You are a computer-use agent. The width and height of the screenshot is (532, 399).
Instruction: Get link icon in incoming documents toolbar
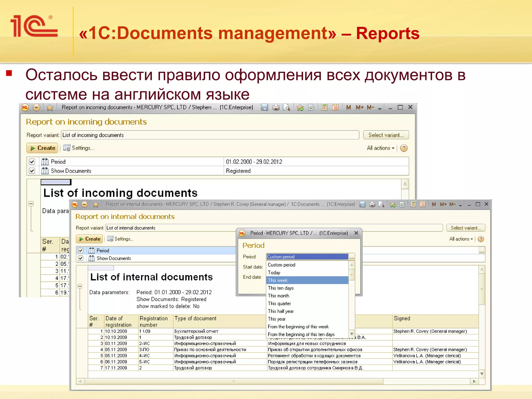pyautogui.click(x=311, y=107)
